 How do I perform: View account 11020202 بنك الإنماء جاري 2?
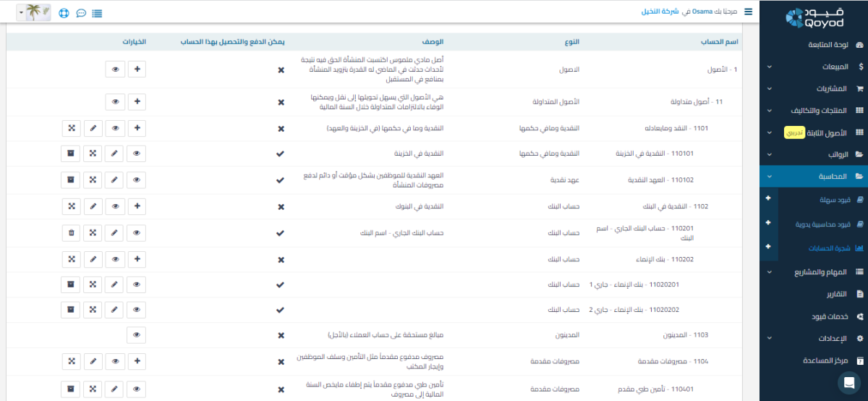[x=137, y=310]
